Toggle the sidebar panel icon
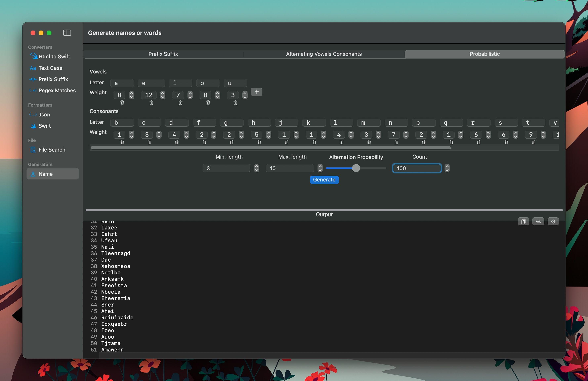 67,33
